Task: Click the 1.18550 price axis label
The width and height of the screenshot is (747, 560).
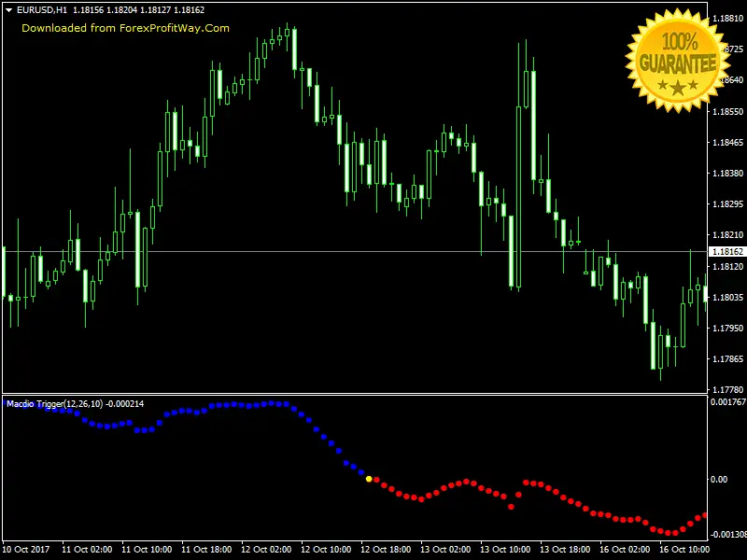Action: click(727, 111)
